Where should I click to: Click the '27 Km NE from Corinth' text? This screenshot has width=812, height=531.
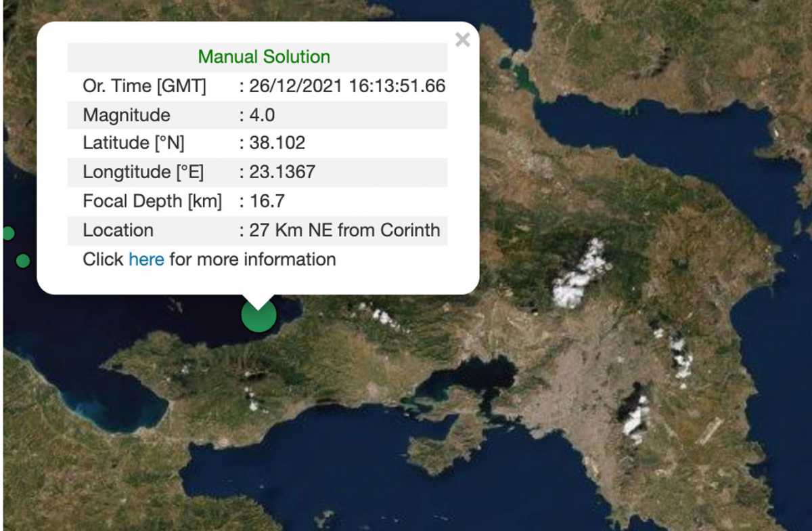pyautogui.click(x=344, y=230)
